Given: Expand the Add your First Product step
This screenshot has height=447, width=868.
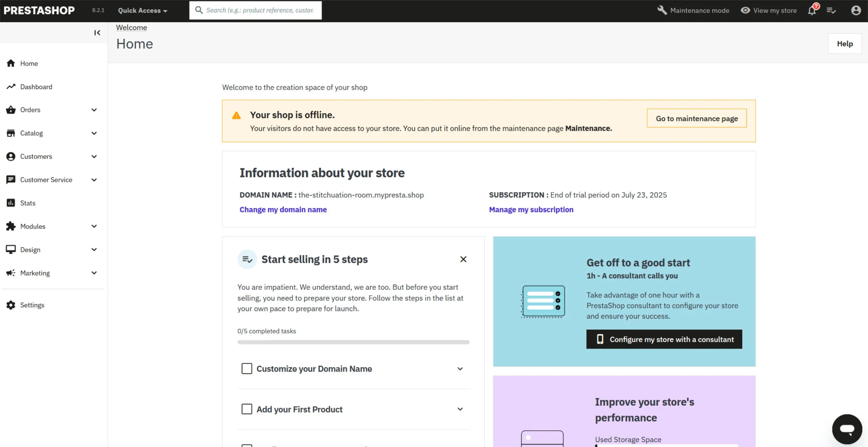Looking at the screenshot, I should click(460, 409).
